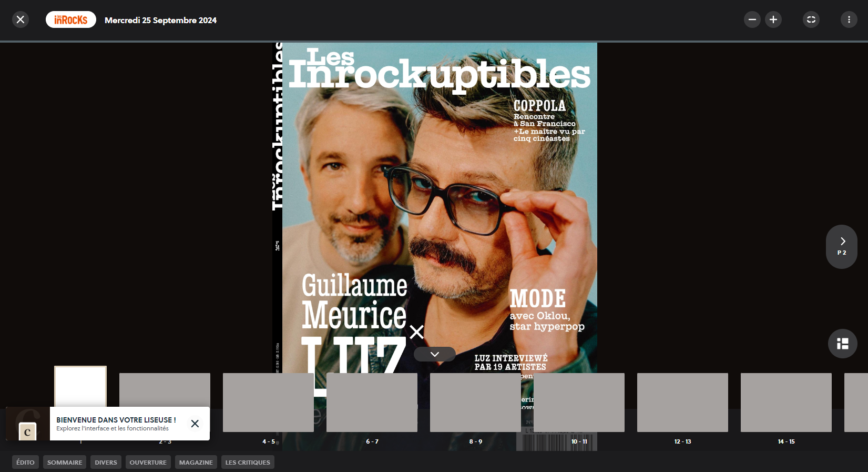Jump to the ÉDITO section
Viewport: 868px width, 472px height.
point(25,463)
